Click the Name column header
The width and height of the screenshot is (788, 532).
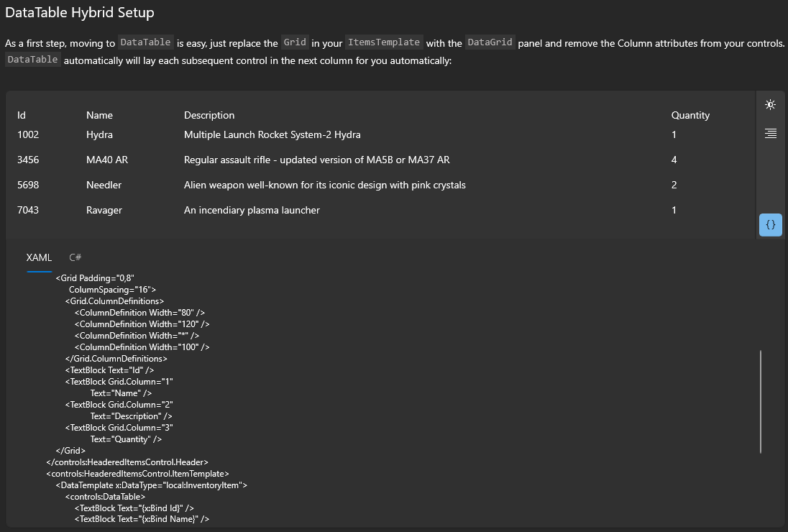click(x=99, y=115)
